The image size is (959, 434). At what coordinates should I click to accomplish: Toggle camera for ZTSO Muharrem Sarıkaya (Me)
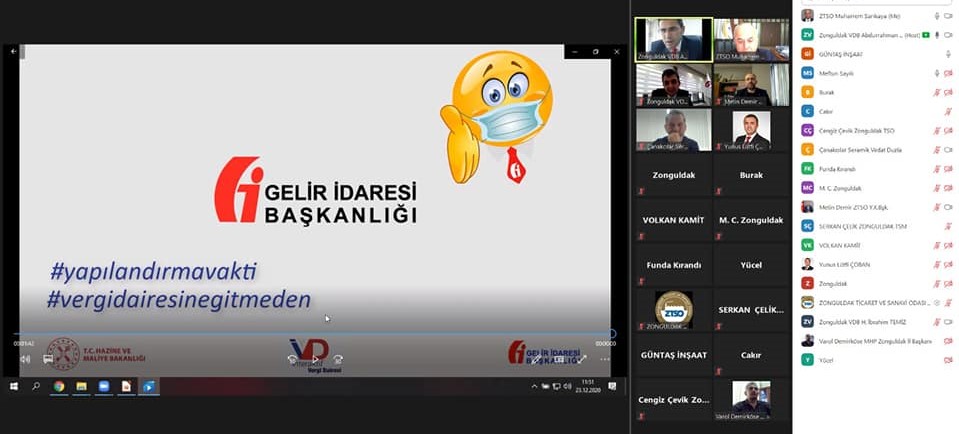(948, 16)
